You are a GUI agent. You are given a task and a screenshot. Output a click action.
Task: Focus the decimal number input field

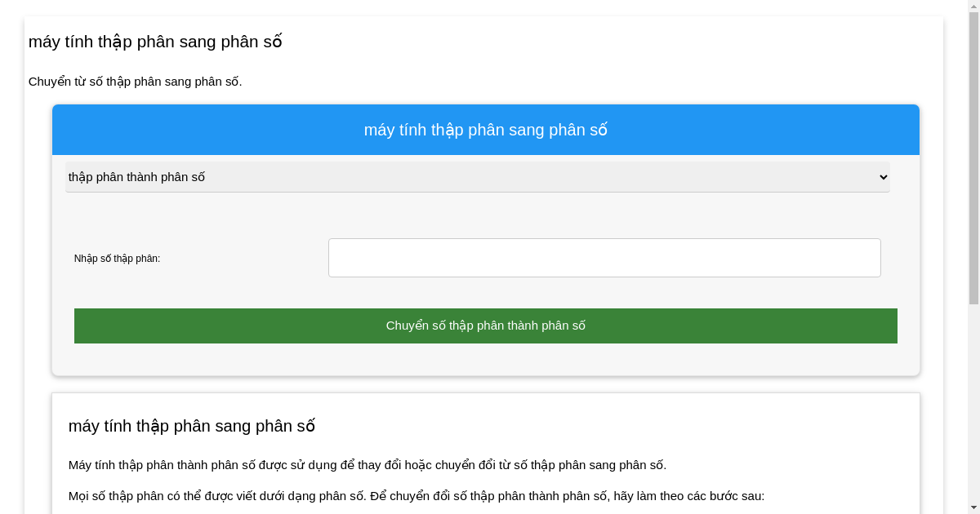[x=604, y=258]
